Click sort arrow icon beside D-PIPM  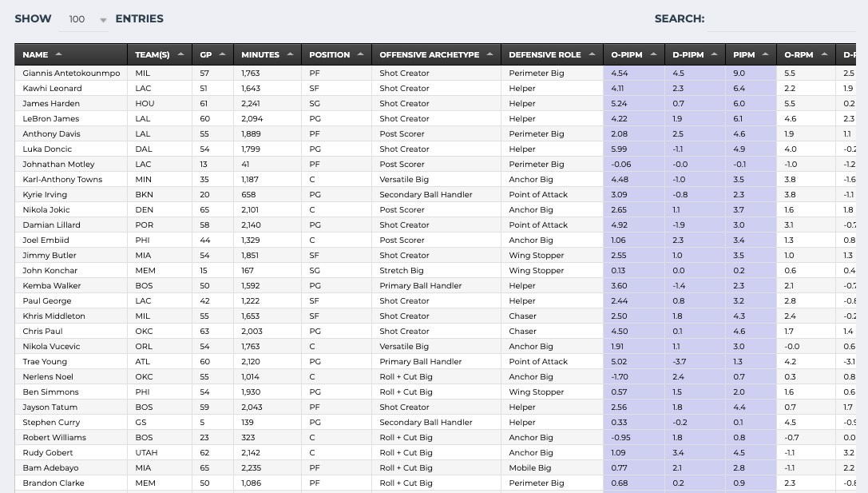[x=714, y=54]
